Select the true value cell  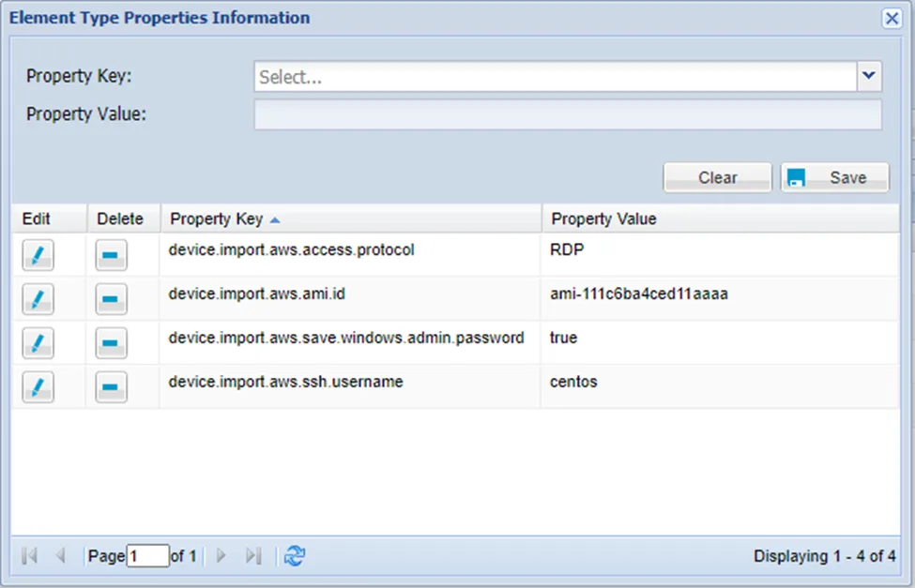click(720, 343)
